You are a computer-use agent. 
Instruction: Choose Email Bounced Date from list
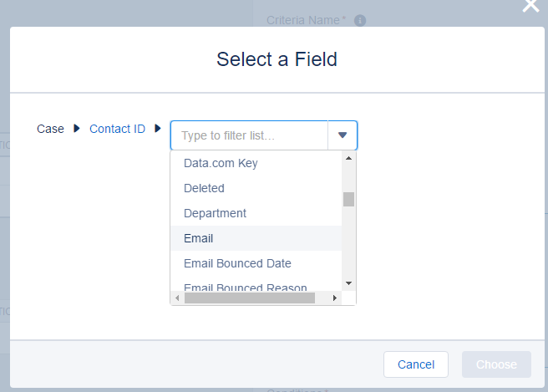click(237, 263)
